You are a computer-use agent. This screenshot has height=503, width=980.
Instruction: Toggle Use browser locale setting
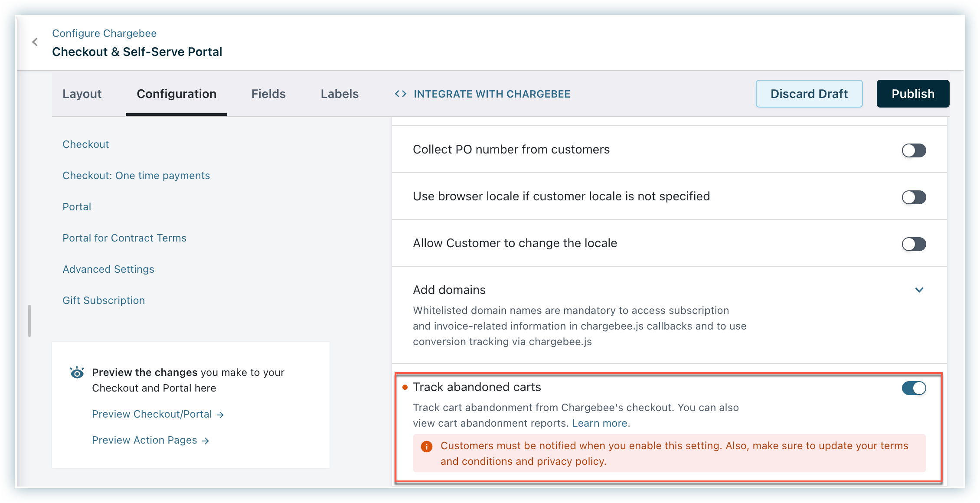coord(914,197)
